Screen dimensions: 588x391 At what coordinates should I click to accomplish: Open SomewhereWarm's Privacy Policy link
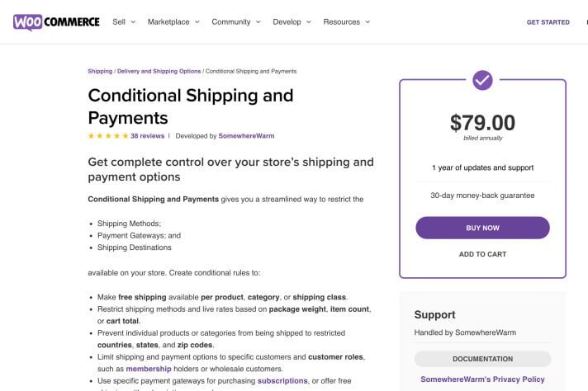(482, 379)
